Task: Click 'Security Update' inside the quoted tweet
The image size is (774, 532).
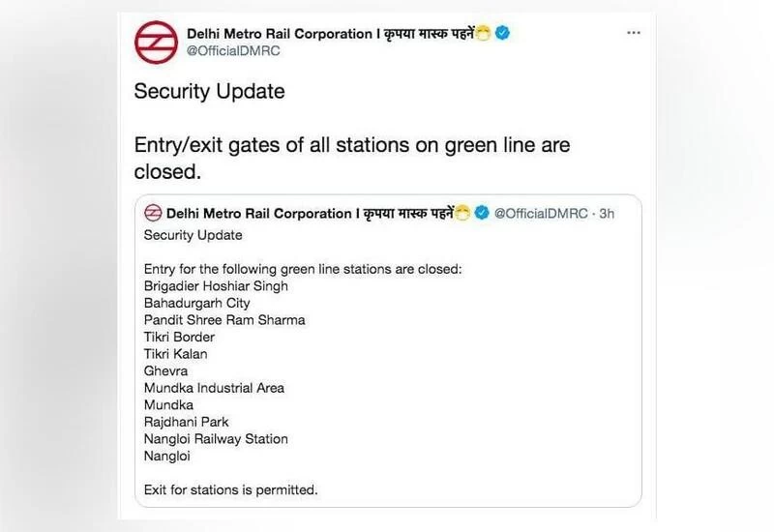Action: point(193,235)
